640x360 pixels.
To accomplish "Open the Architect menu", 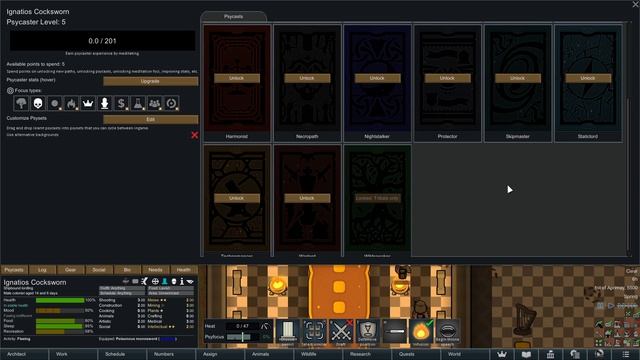I will coord(24,354).
